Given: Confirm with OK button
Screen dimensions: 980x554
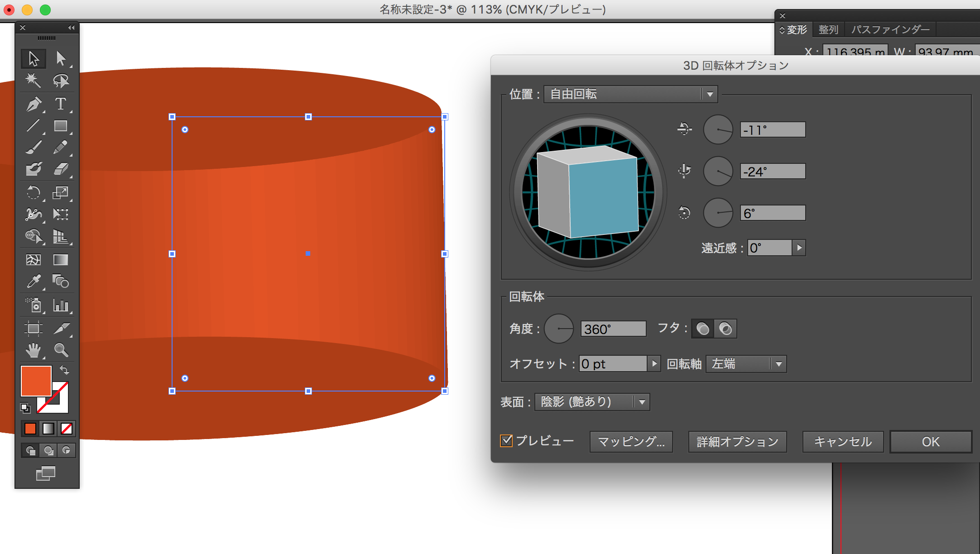Looking at the screenshot, I should tap(931, 441).
